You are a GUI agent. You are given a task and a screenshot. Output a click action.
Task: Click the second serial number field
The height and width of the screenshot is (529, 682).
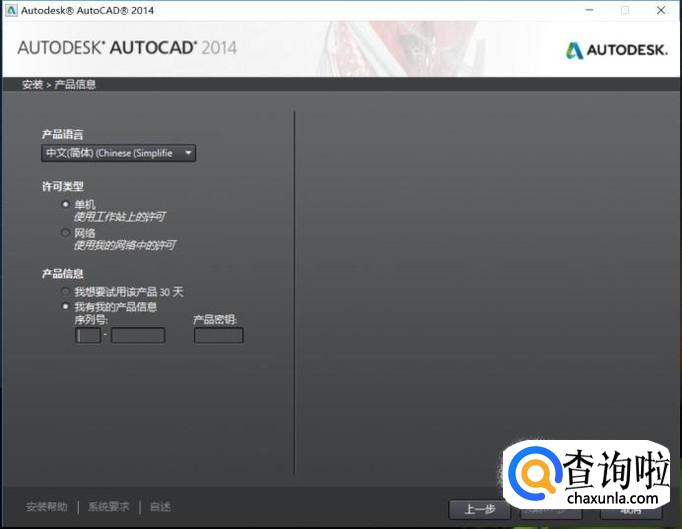pyautogui.click(x=138, y=336)
